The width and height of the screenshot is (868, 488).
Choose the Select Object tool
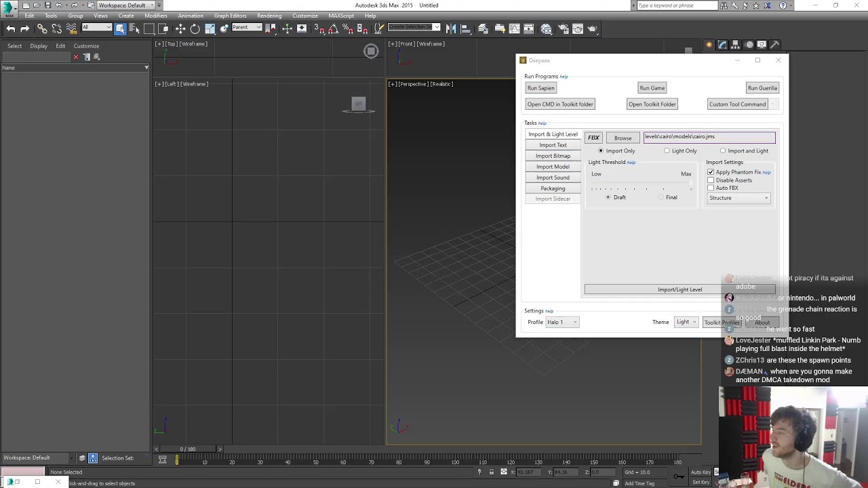[x=120, y=28]
